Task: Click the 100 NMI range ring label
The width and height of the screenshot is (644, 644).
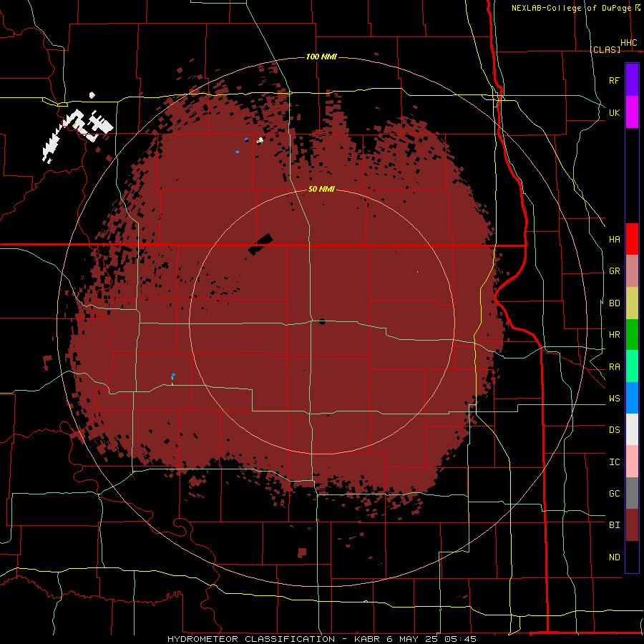Action: click(321, 57)
